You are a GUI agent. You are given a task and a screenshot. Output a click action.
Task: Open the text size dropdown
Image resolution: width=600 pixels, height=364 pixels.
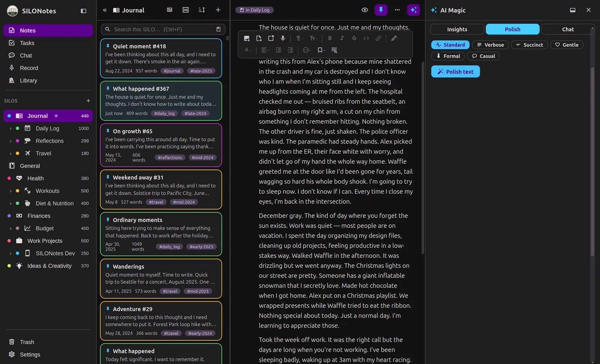click(313, 38)
